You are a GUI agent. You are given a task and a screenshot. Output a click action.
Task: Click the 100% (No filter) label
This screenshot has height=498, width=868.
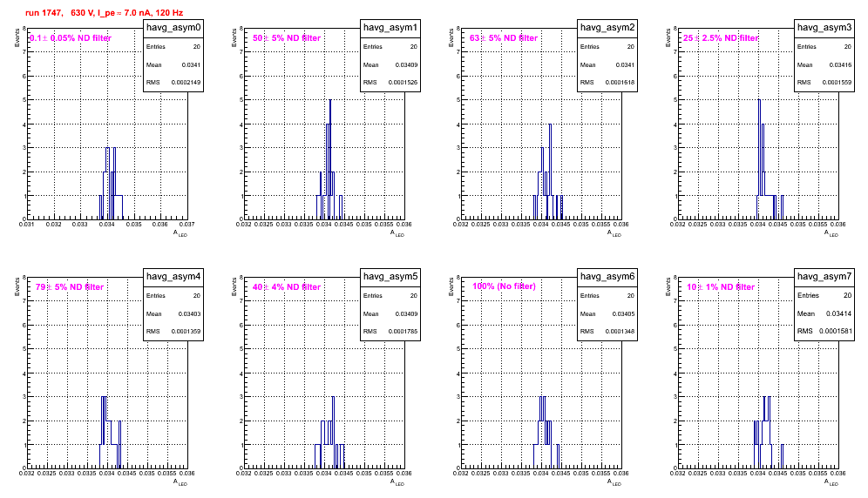[504, 286]
